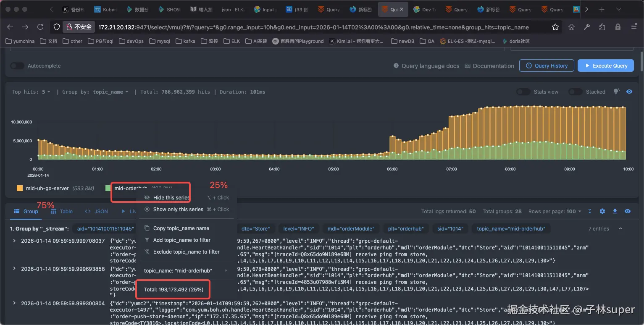
Task: Choose Hide this series from context menu
Action: [171, 198]
